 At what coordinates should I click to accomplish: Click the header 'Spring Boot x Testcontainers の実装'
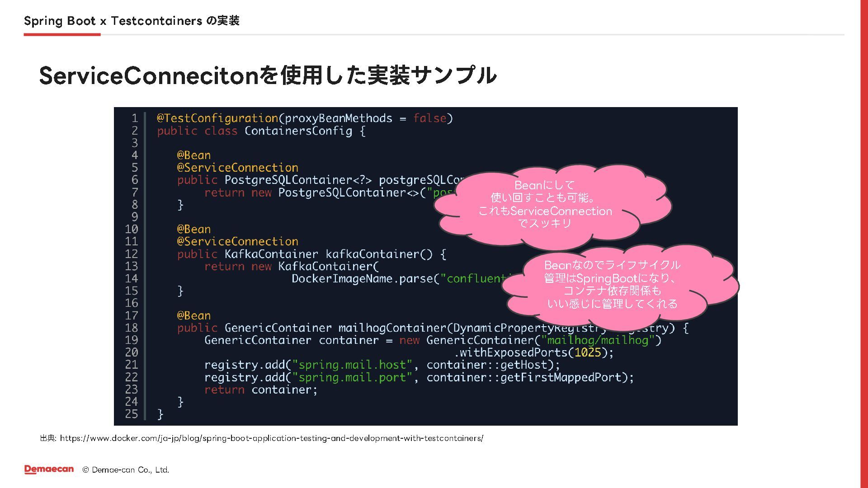(x=132, y=21)
